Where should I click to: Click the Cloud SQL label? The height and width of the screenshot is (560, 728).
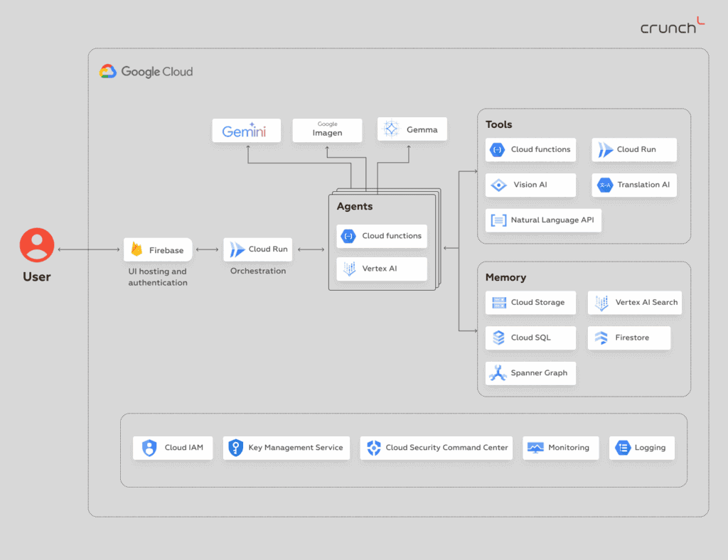[x=530, y=338]
